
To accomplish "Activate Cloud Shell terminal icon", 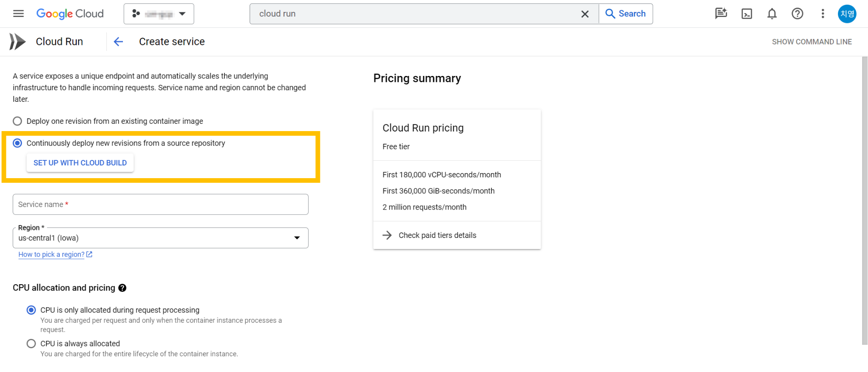I will (x=747, y=14).
